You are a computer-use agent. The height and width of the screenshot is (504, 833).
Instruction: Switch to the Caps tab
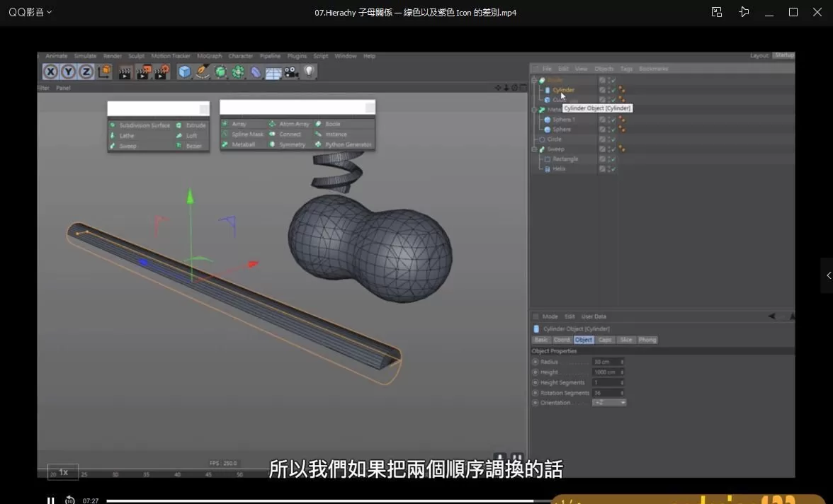pos(606,340)
